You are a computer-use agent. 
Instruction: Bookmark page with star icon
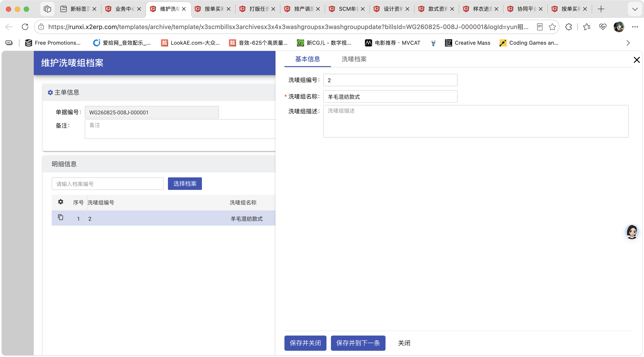tap(552, 27)
